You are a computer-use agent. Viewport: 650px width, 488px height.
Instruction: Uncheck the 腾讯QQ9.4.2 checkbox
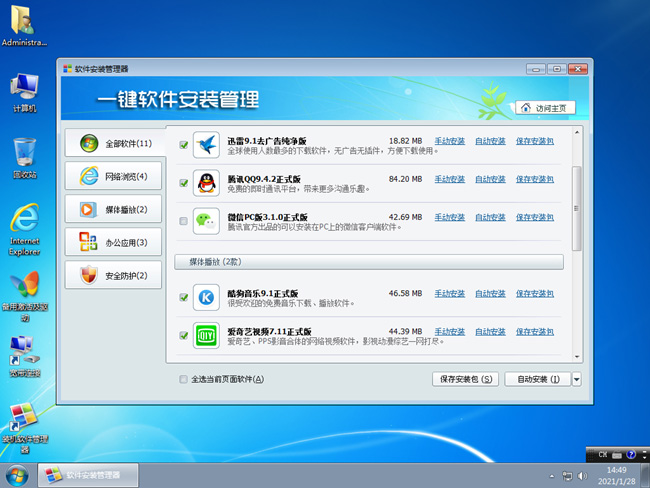184,183
